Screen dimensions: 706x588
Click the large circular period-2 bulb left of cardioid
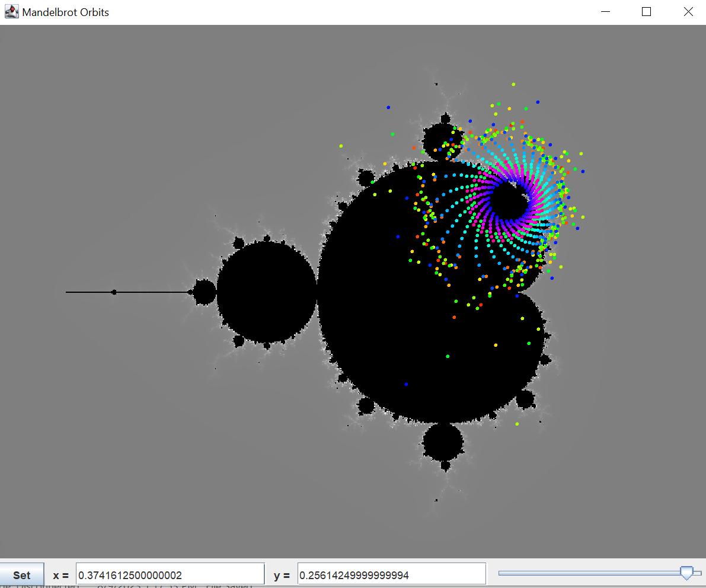(x=267, y=292)
